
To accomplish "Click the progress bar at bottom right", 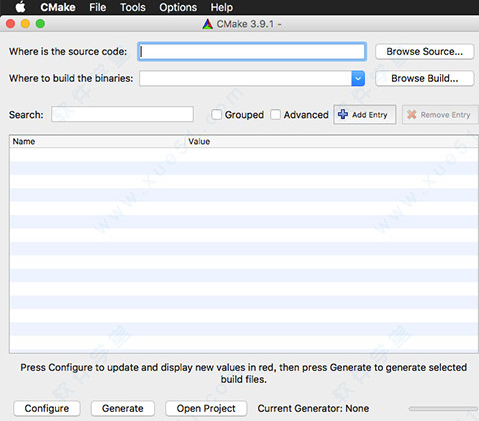I will [x=443, y=409].
